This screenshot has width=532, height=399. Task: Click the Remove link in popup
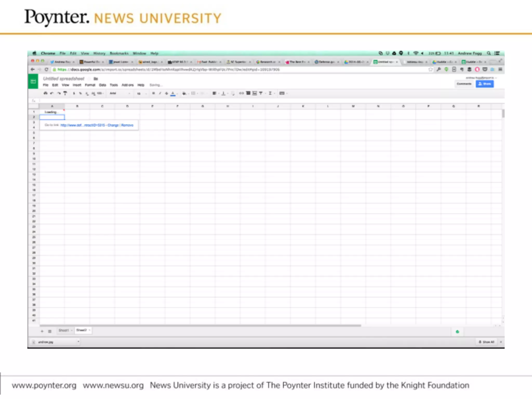[127, 125]
